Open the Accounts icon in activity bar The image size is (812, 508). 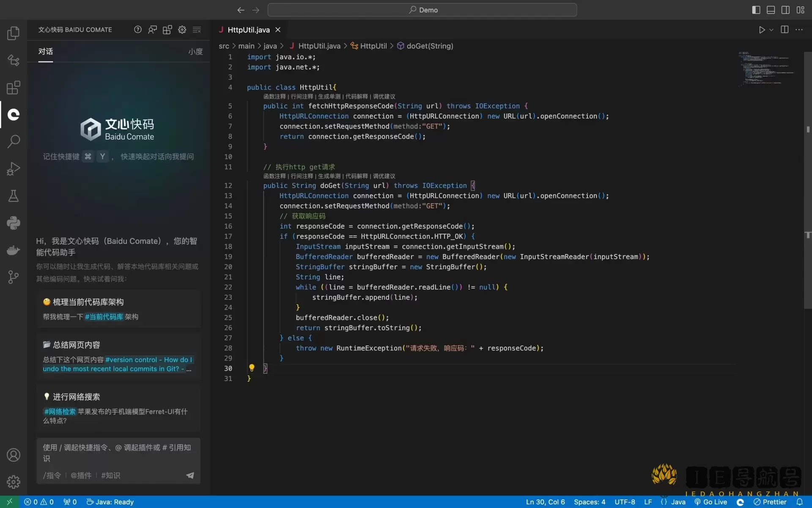14,455
